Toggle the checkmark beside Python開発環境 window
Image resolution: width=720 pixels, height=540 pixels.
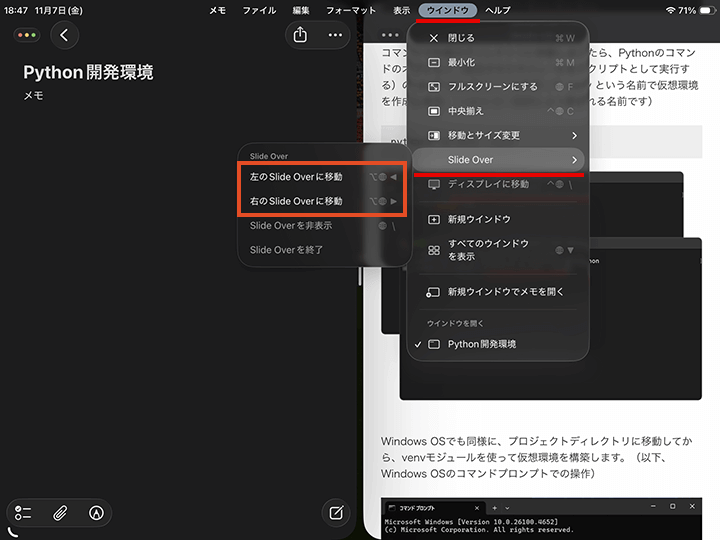[x=418, y=344]
